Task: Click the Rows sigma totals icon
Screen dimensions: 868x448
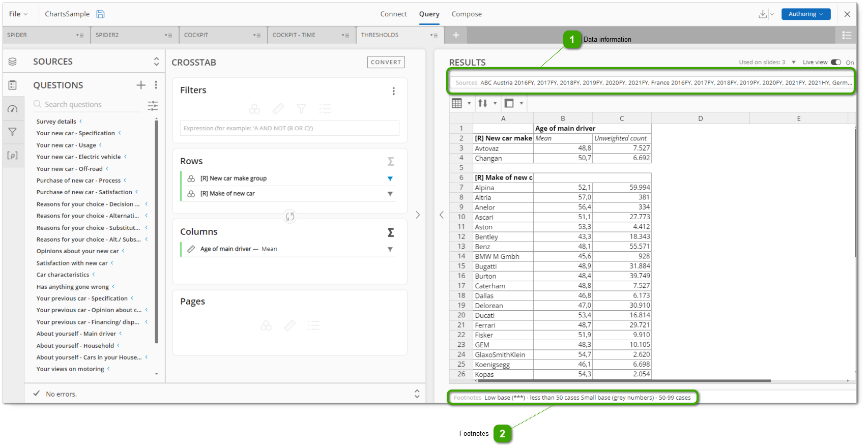Action: pos(391,162)
